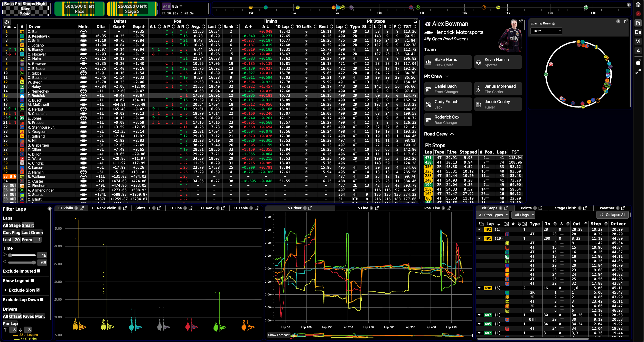This screenshot has height=342, width=644.
Task: Uncheck the Exclude Slow checkbox
Action: click(38, 290)
